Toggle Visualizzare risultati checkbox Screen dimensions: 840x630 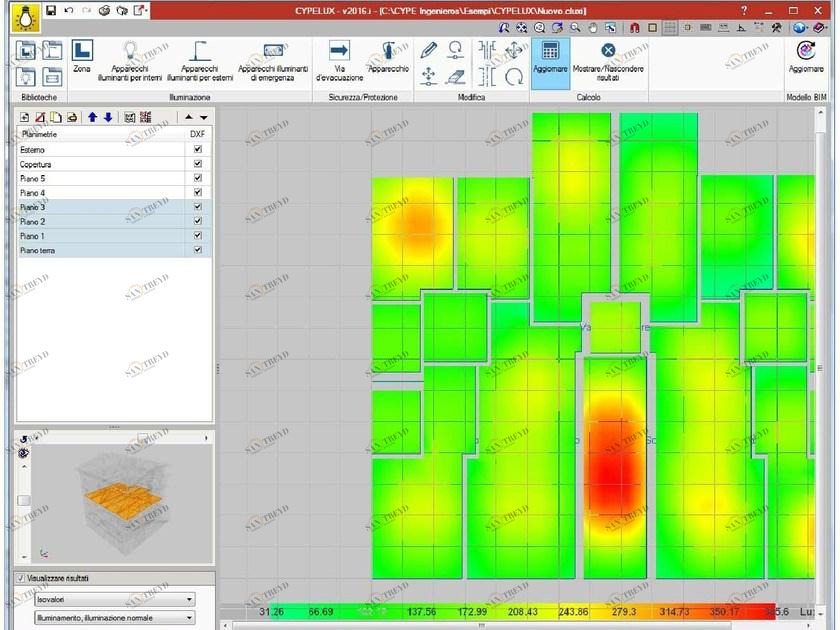tap(22, 578)
